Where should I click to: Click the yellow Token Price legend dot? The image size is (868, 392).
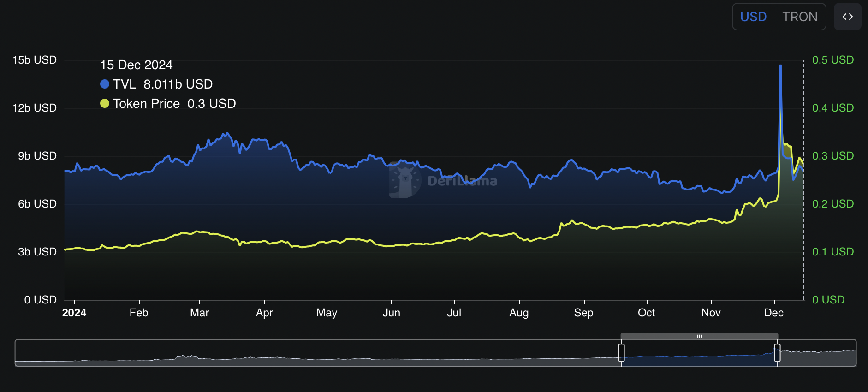pyautogui.click(x=105, y=103)
